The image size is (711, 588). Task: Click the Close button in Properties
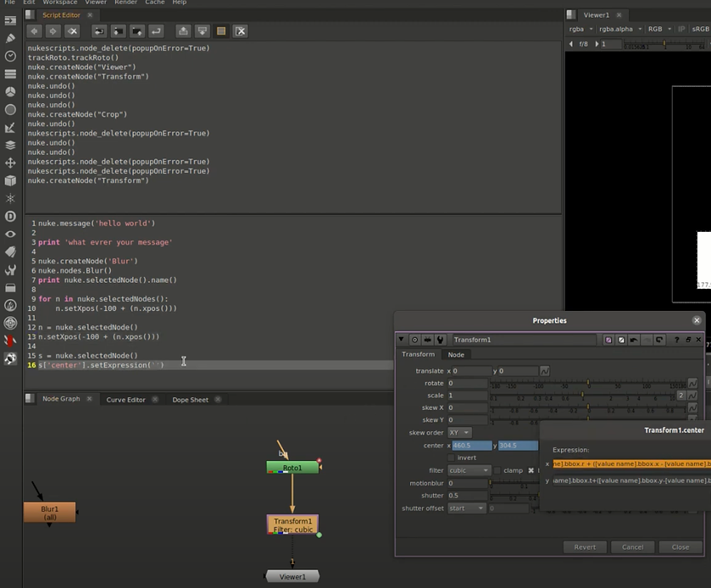click(x=680, y=547)
